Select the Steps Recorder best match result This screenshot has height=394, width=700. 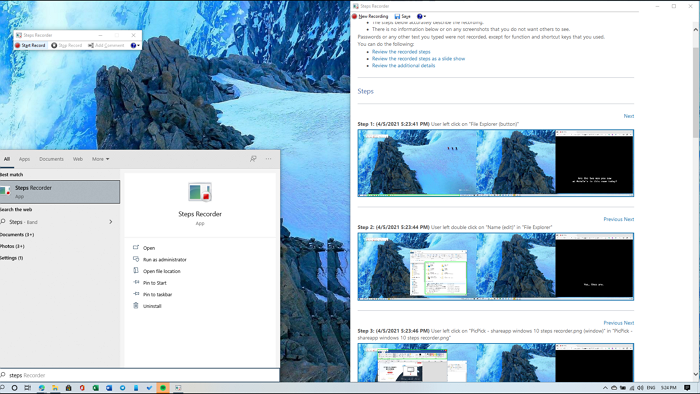pyautogui.click(x=60, y=192)
